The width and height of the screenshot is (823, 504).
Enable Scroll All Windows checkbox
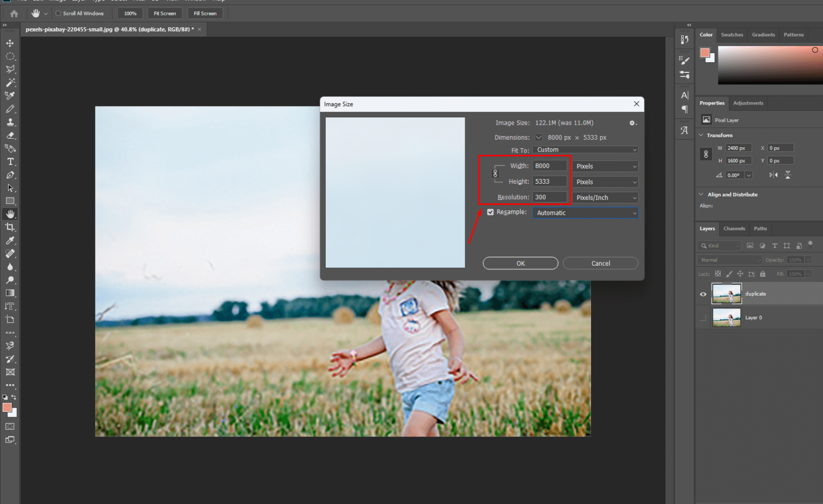58,13
